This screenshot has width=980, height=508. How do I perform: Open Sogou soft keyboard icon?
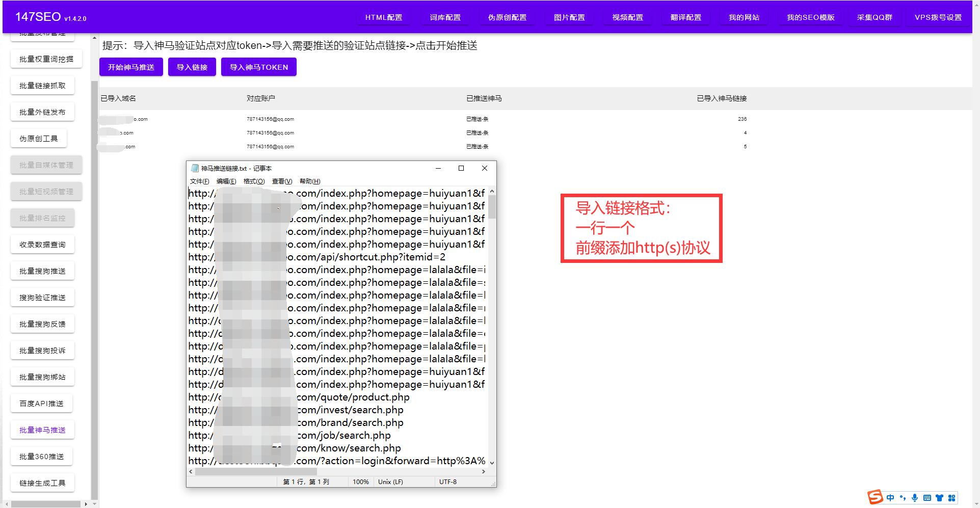pos(927,498)
